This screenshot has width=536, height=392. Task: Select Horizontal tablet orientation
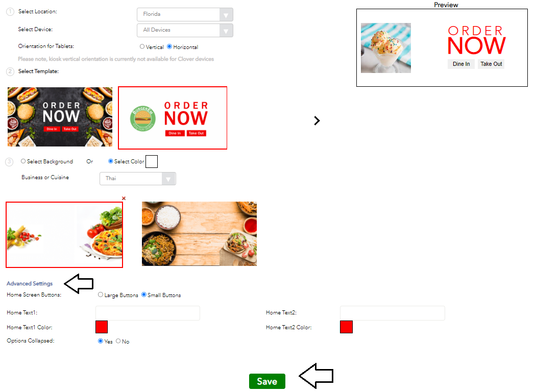(169, 46)
